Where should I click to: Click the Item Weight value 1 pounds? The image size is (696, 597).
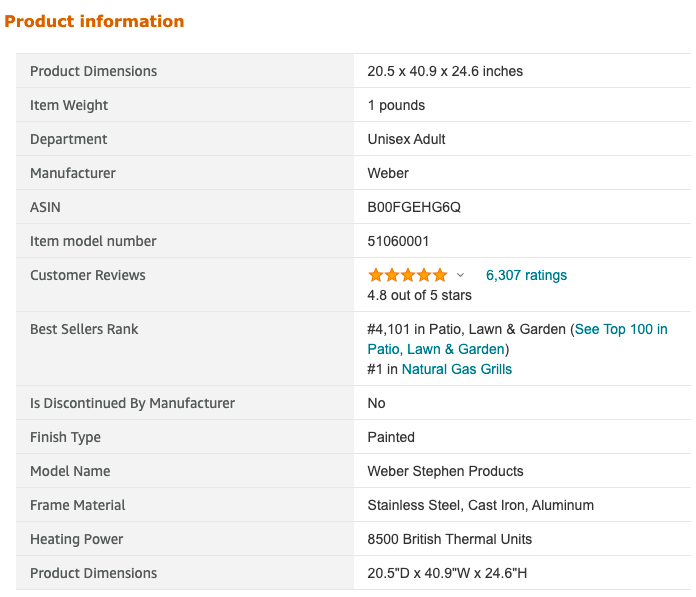[396, 105]
